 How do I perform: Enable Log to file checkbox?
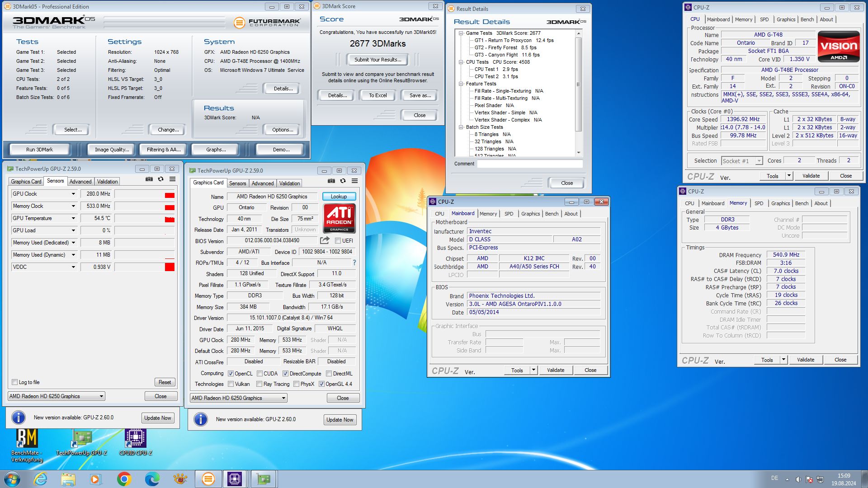(x=14, y=382)
